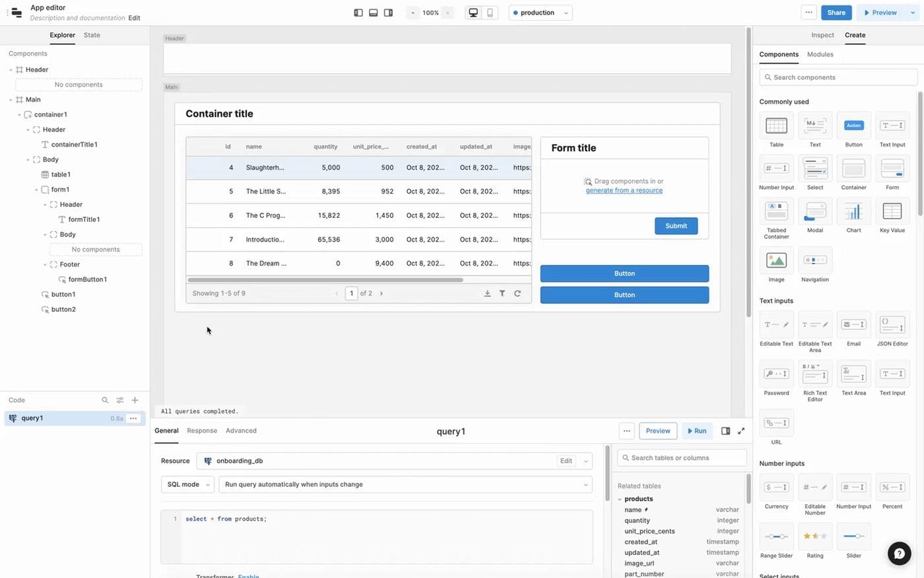The image size is (924, 578).
Task: Click the Run button to execute query1
Action: pyautogui.click(x=697, y=431)
